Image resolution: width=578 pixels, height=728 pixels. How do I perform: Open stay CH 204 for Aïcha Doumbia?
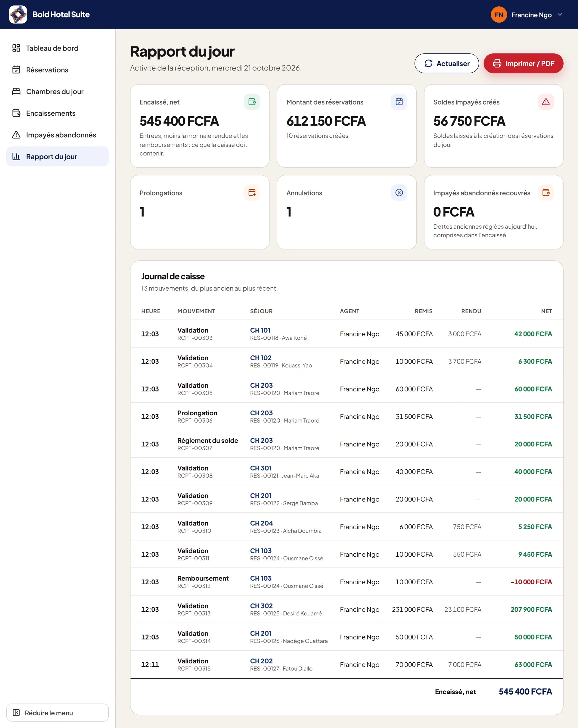coord(261,523)
